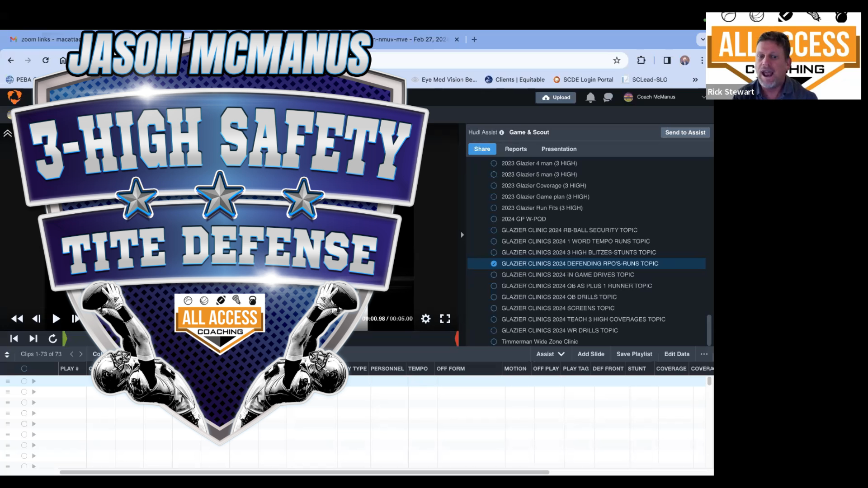
Task: Switch to the zoom links Gmail tab
Action: [x=44, y=39]
